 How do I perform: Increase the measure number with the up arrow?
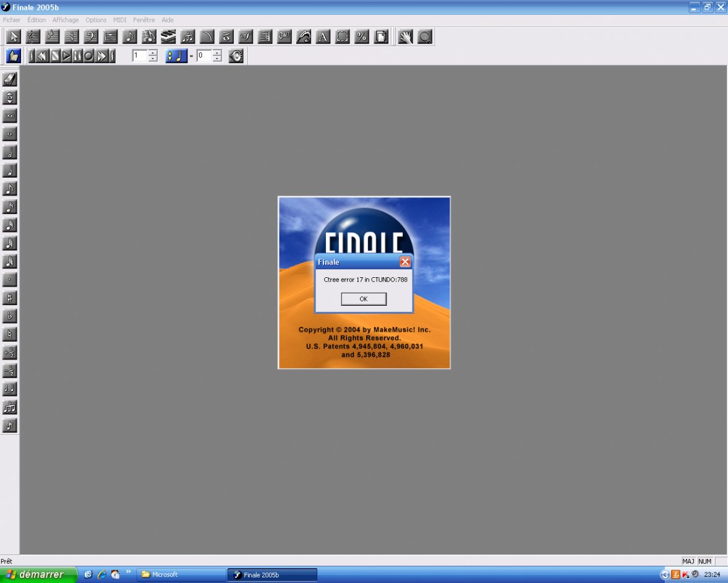[153, 53]
